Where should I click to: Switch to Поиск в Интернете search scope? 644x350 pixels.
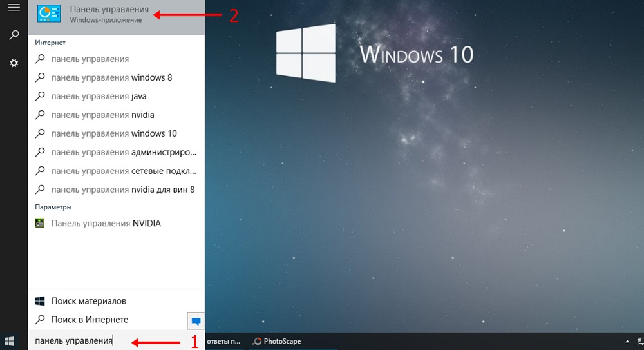pyautogui.click(x=90, y=320)
